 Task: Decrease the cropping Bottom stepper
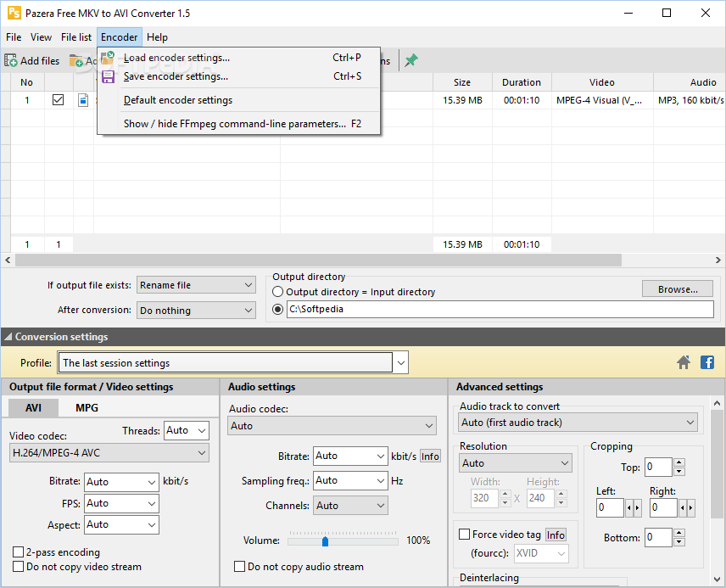tap(679, 542)
